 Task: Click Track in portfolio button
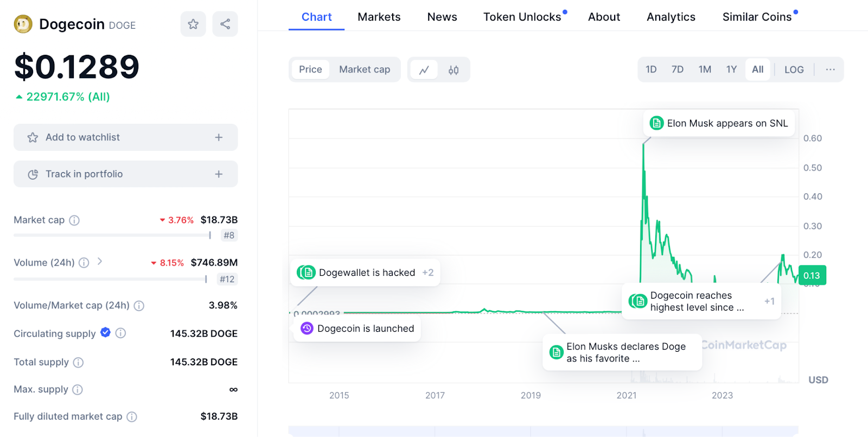click(x=125, y=174)
